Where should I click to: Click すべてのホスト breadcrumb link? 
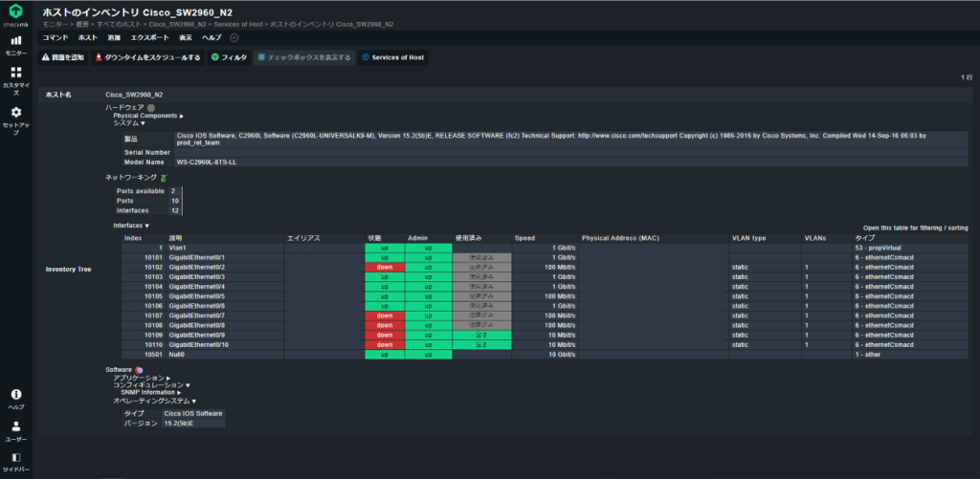pos(120,24)
